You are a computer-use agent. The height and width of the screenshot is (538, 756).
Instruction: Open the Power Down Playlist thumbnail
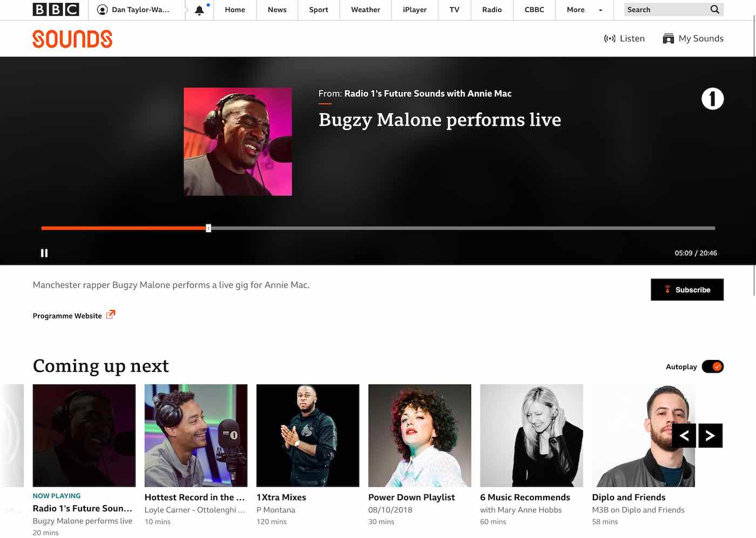tap(420, 435)
